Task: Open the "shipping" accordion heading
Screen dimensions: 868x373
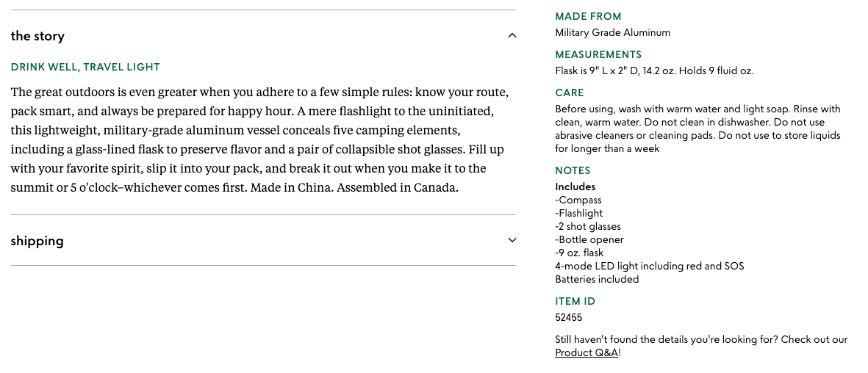Action: point(37,241)
